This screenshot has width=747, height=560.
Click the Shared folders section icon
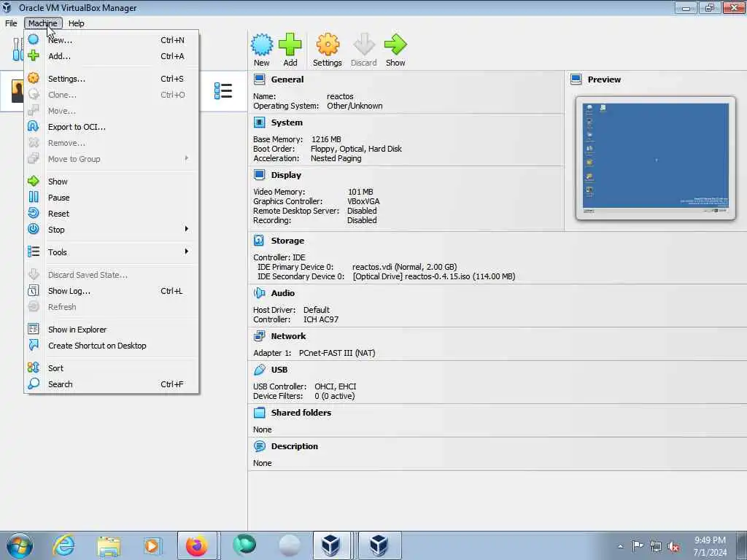(259, 413)
